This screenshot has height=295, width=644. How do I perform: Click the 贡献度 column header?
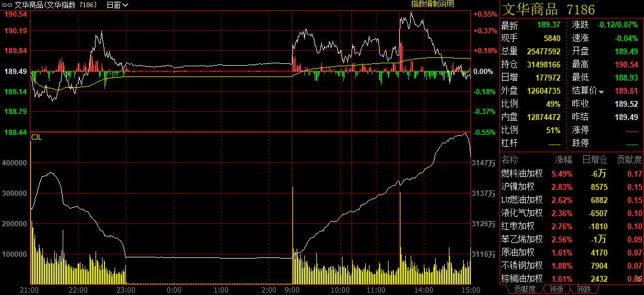[x=629, y=160]
